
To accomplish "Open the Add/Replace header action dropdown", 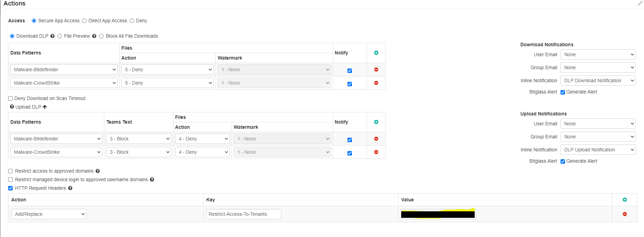I will [x=49, y=214].
